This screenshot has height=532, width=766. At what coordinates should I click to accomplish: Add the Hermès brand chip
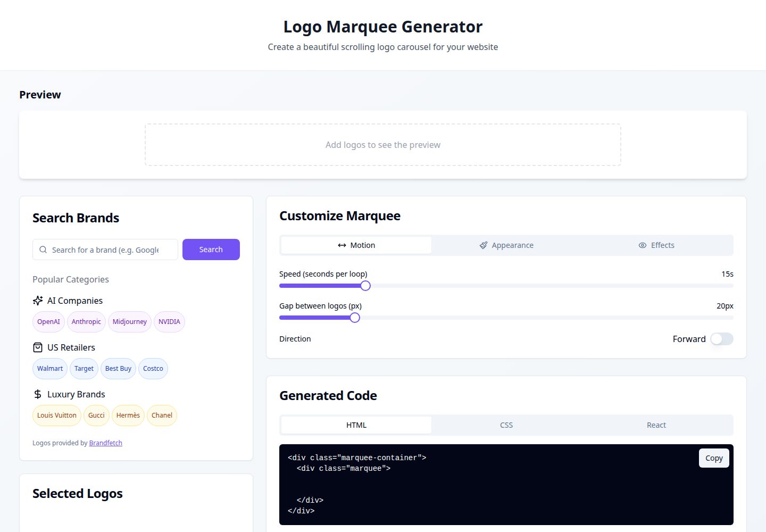click(x=128, y=415)
